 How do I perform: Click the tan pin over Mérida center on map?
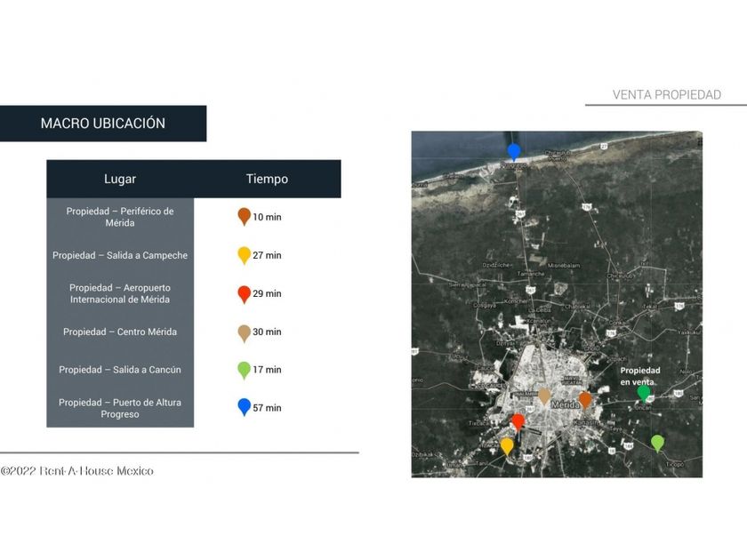coord(544,396)
